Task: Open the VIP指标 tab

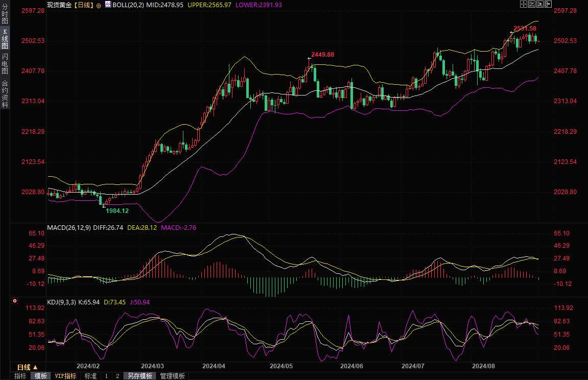Action: (66, 376)
